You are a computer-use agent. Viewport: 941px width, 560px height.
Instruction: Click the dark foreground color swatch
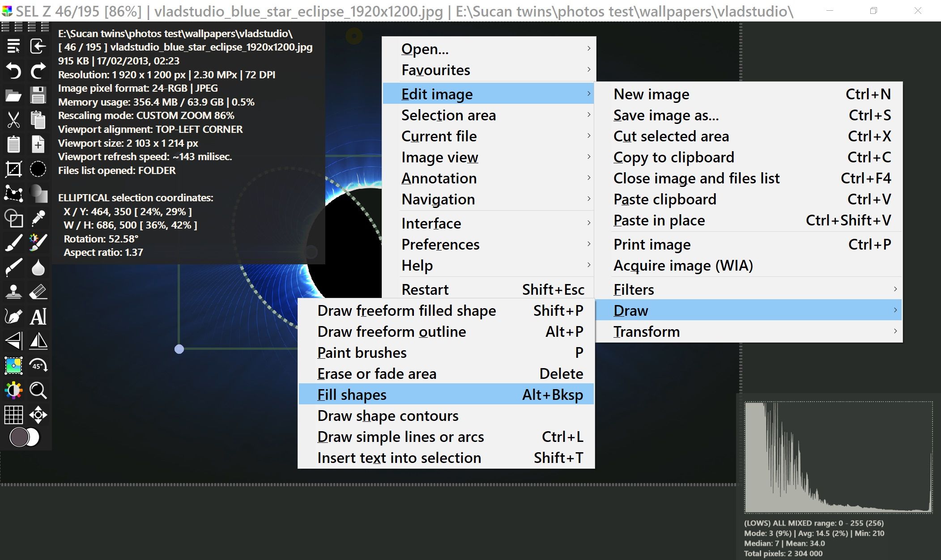[19, 437]
